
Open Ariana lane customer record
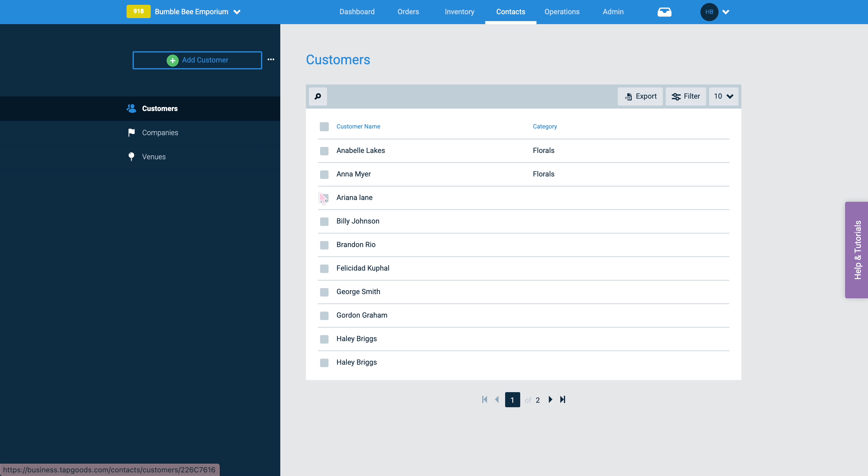pos(354,197)
